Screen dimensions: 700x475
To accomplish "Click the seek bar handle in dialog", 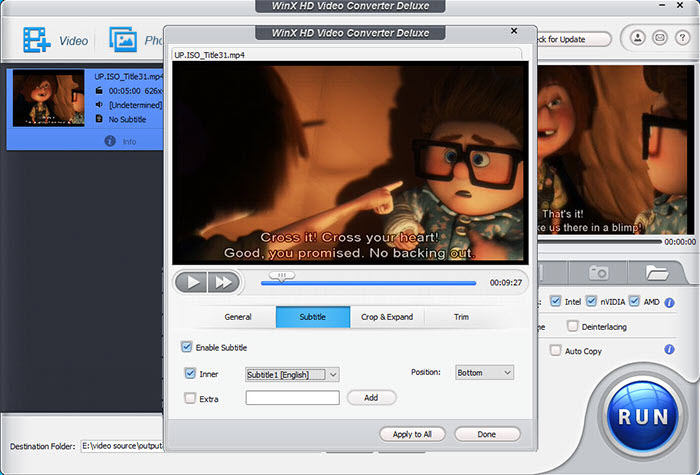I will [x=282, y=276].
